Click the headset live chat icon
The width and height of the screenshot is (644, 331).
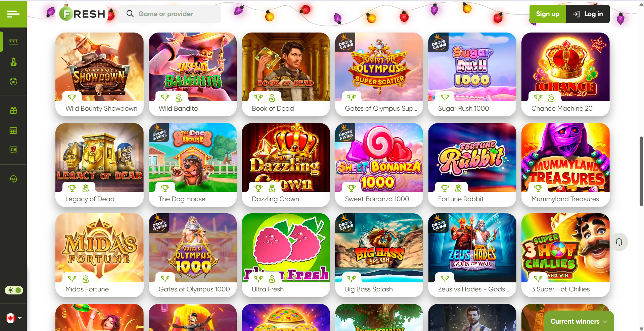(x=619, y=242)
